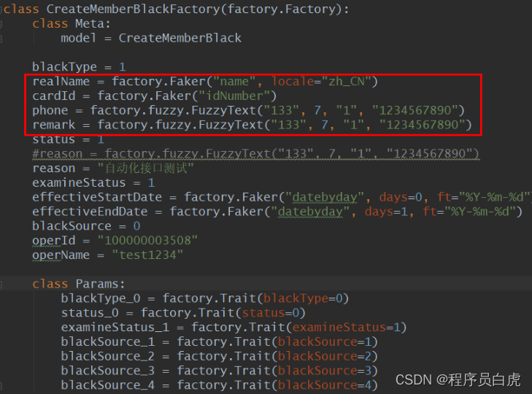Viewport: 532px width, 394px height.
Task: Click the phone variable name
Action: [x=50, y=111]
